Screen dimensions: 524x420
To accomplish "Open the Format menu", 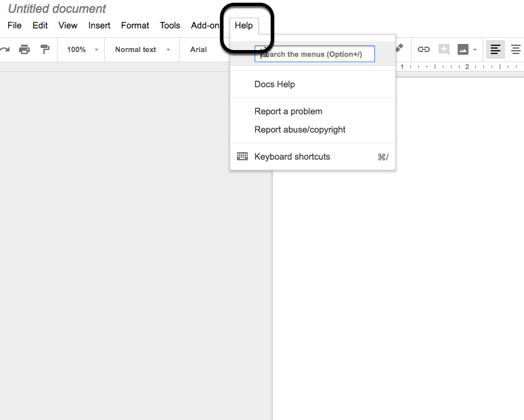I will pos(135,26).
